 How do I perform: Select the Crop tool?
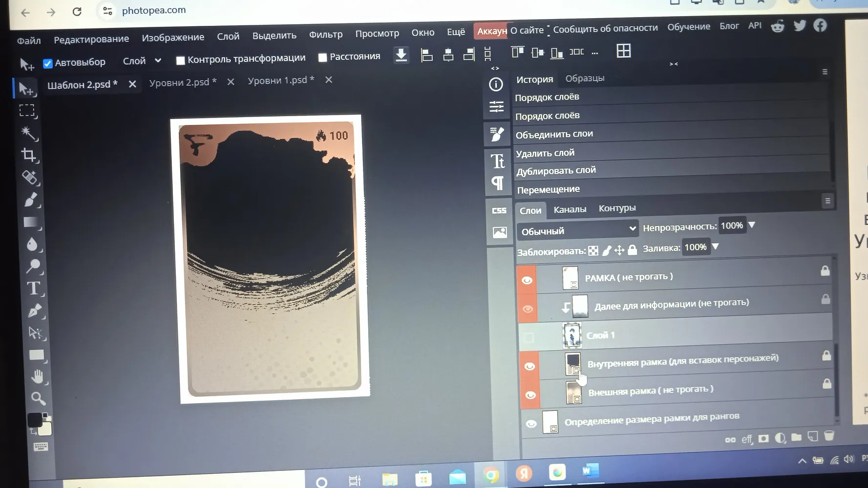pos(29,155)
